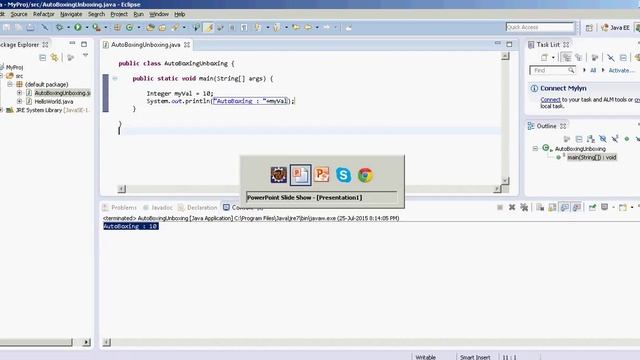Click the Connect link under Connect Mylyn
Screen dimensions: 640x360
click(x=550, y=100)
